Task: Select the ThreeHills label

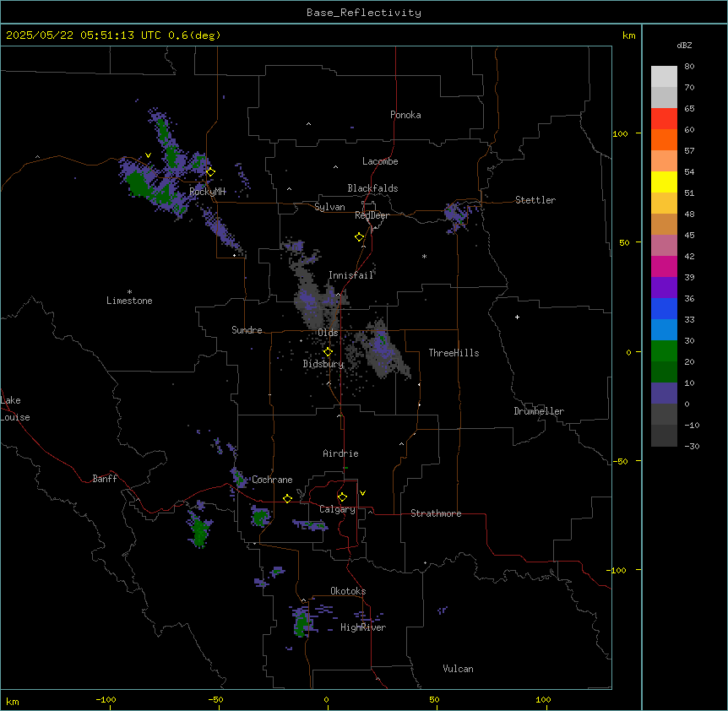Action: [454, 353]
